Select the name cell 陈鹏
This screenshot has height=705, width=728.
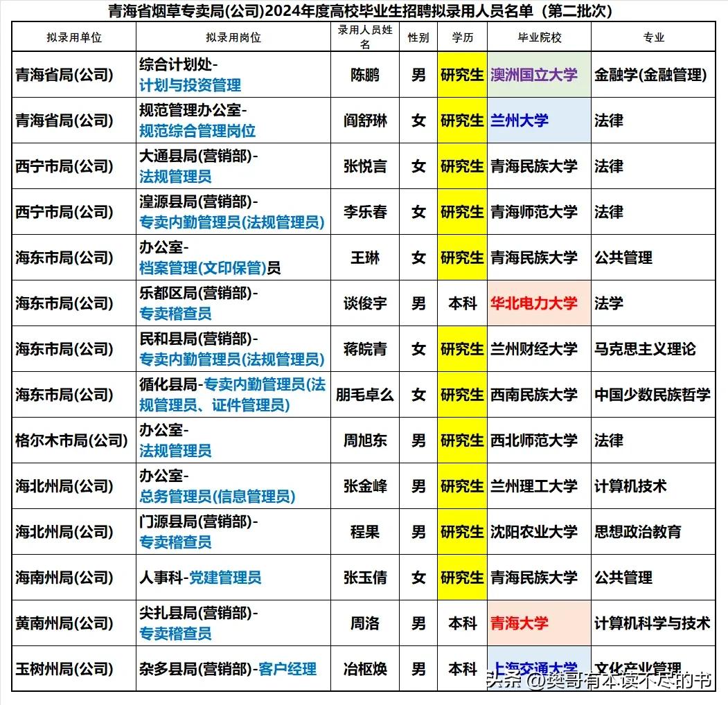click(365, 75)
